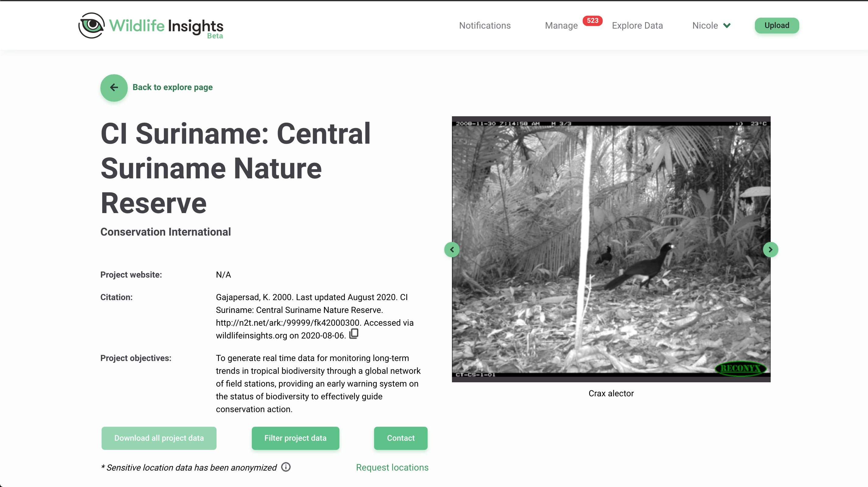Image resolution: width=868 pixels, height=487 pixels.
Task: Click the Contact button
Action: coord(401,438)
